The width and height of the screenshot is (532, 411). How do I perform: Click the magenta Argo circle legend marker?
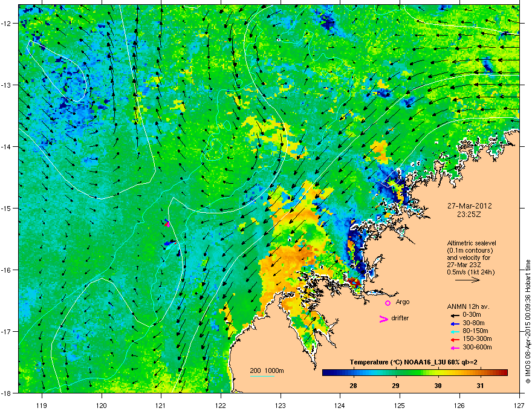(388, 303)
